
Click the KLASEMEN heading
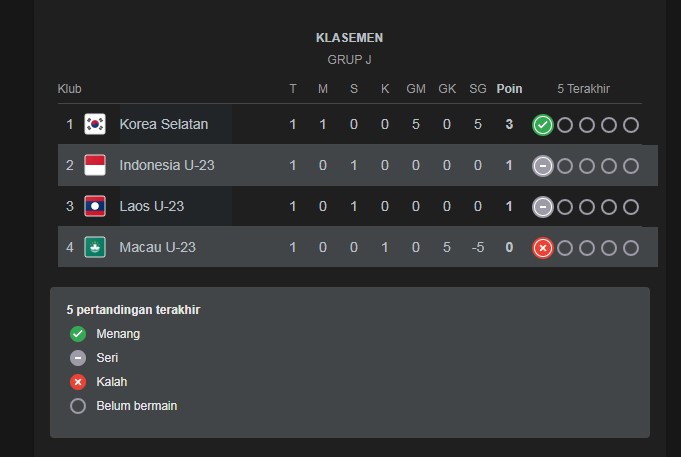(349, 38)
